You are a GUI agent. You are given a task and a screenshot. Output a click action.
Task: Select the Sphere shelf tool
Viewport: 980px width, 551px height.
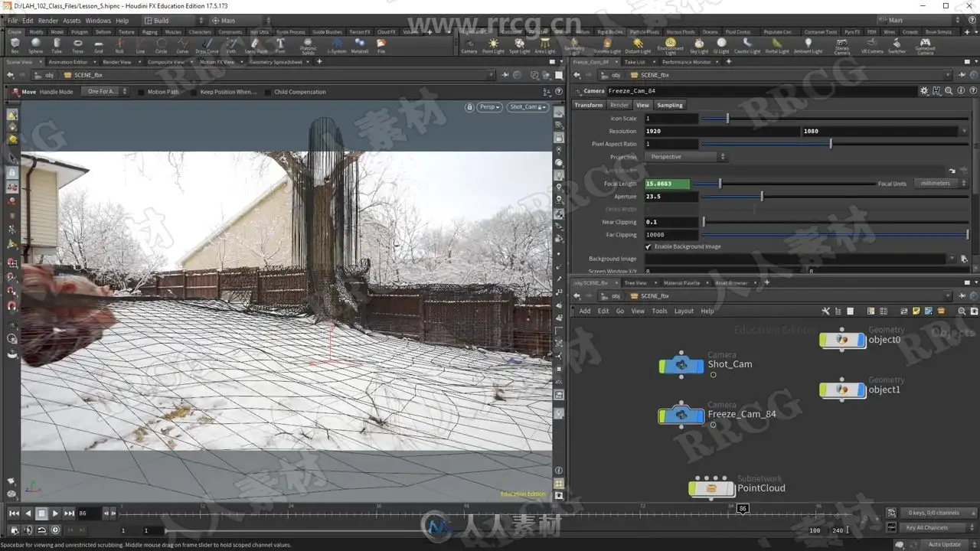click(x=36, y=46)
